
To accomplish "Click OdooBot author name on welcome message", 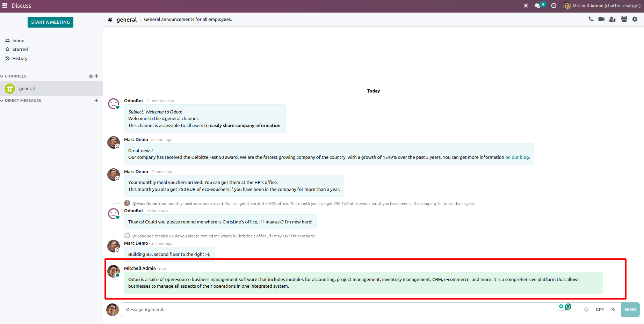I will [133, 101].
